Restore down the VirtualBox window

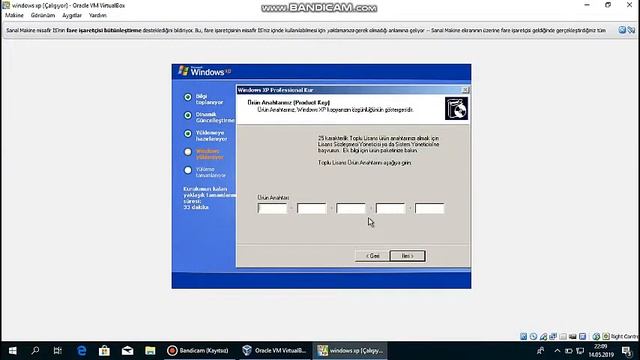(x=608, y=5)
